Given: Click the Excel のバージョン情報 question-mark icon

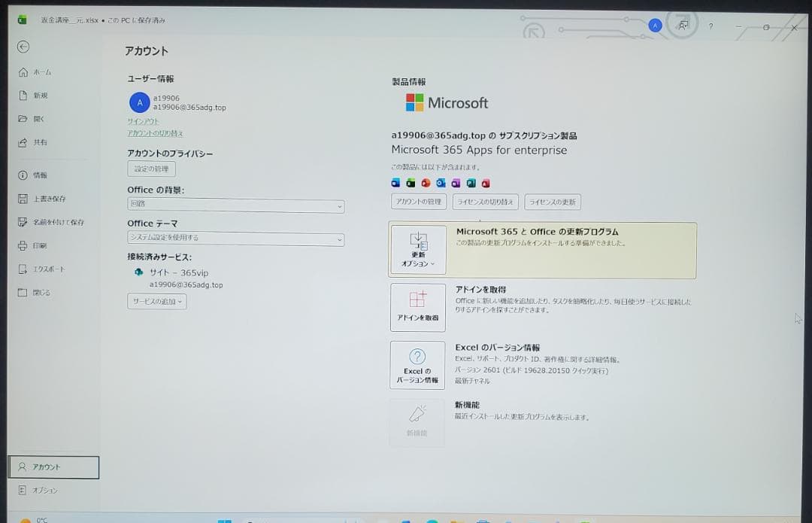Looking at the screenshot, I should click(x=417, y=365).
